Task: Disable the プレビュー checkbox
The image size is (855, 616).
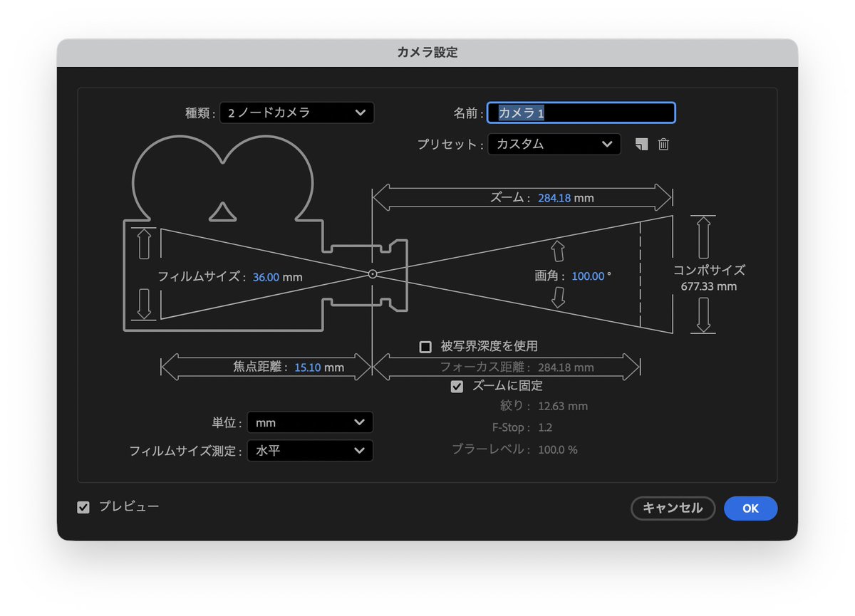Action: click(83, 507)
